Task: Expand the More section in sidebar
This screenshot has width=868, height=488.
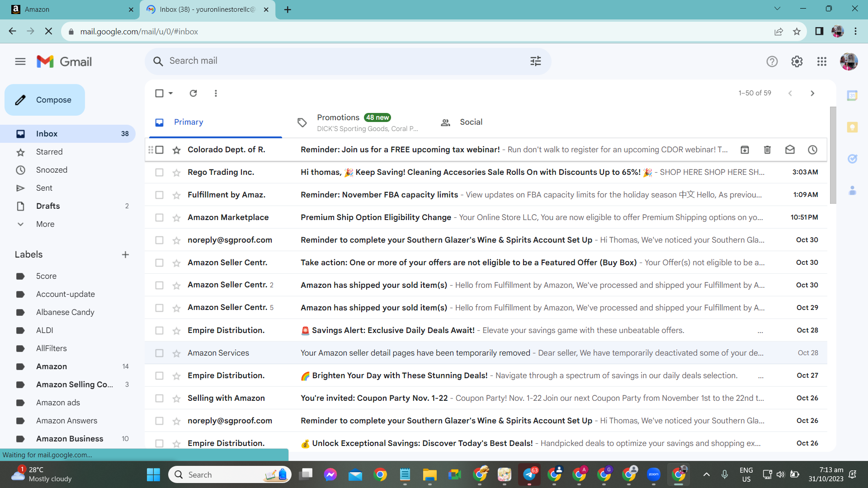Action: pos(45,224)
